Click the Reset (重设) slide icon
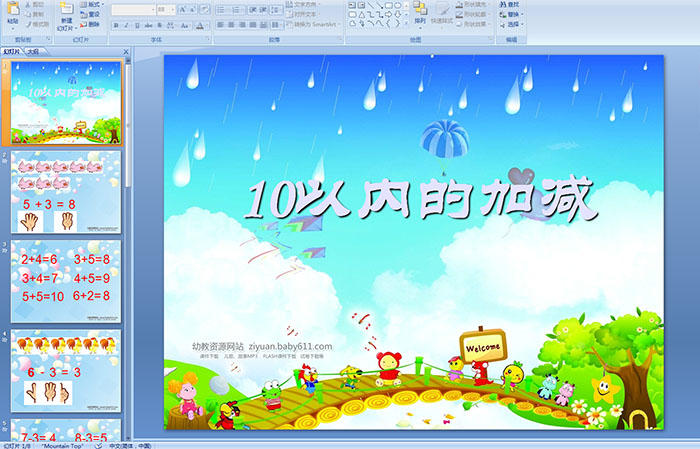This screenshot has width=700, height=449. coord(83,14)
